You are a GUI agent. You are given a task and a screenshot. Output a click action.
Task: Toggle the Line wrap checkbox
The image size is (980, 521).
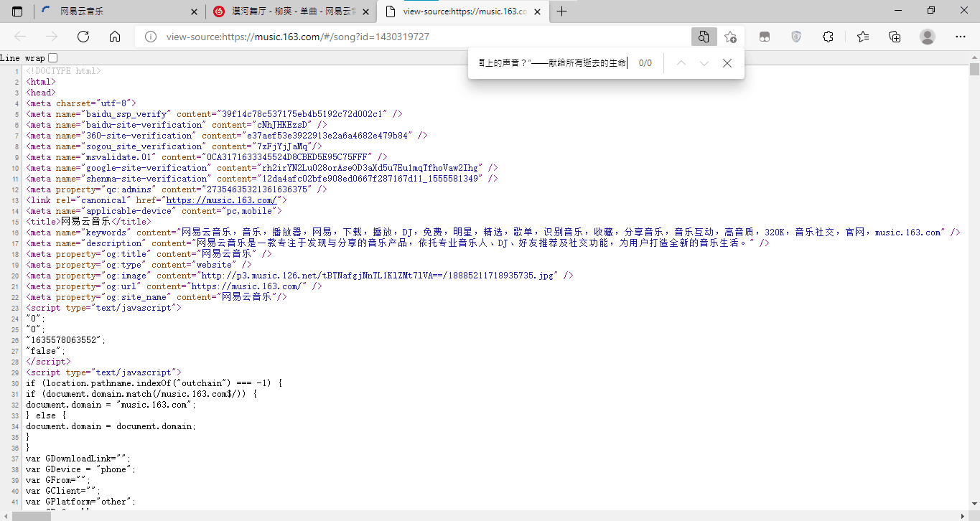point(53,57)
